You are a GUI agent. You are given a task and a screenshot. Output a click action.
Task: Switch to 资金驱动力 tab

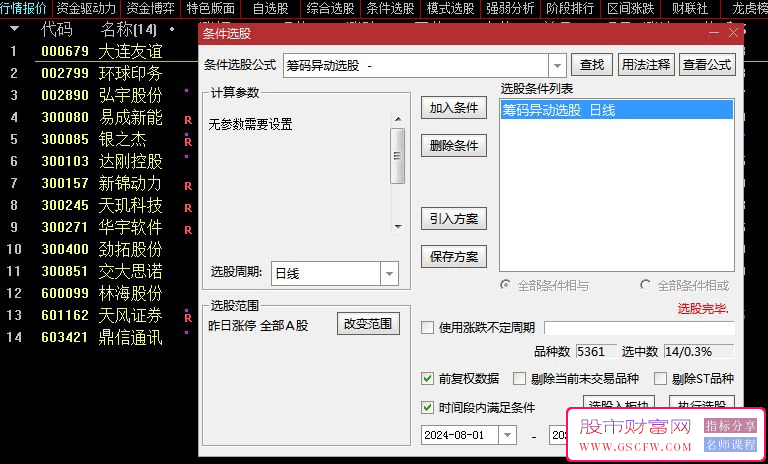point(86,8)
